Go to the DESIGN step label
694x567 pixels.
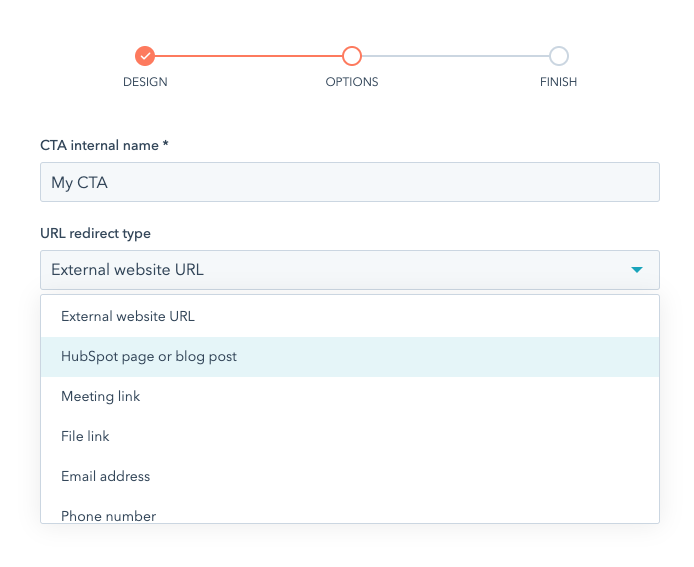(x=145, y=82)
